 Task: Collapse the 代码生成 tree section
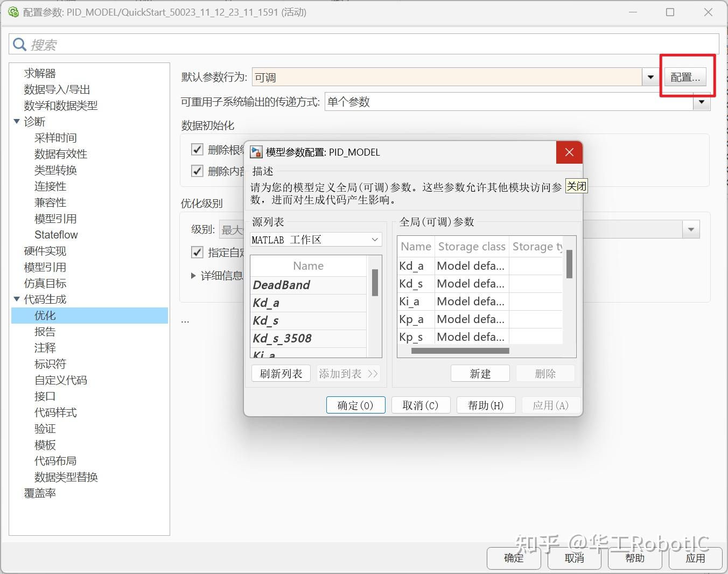coord(17,299)
